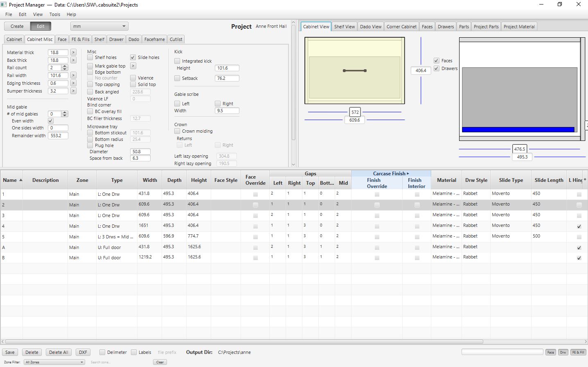Check the Left gable scribe box
The image size is (588, 367).
point(177,104)
